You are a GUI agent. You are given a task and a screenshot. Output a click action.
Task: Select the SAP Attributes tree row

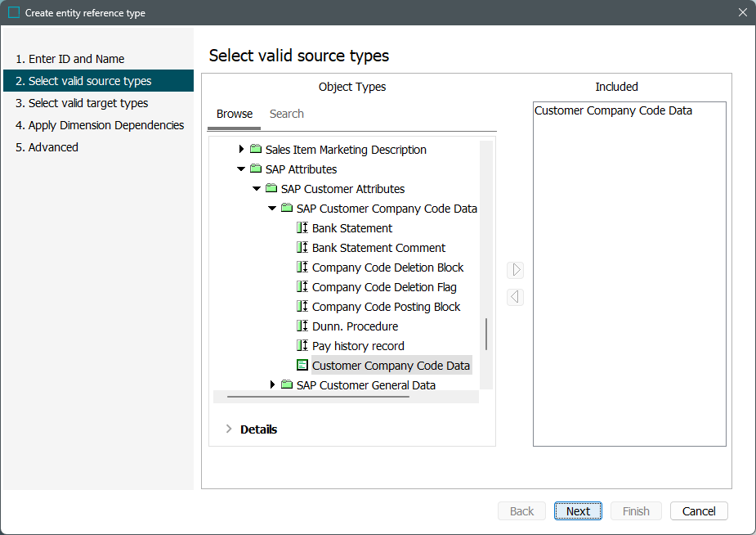click(301, 169)
